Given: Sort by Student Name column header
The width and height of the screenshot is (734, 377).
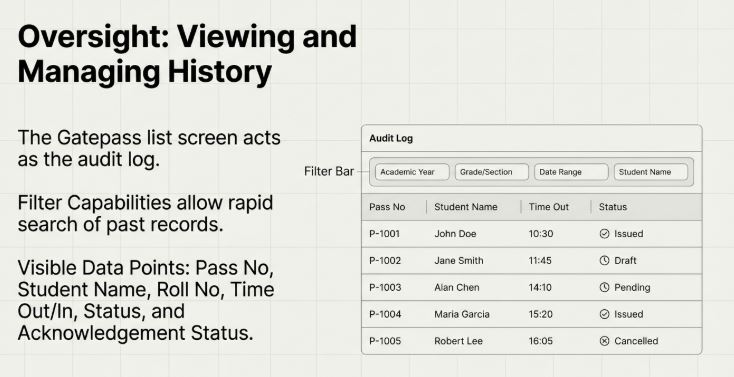Looking at the screenshot, I should 466,207.
